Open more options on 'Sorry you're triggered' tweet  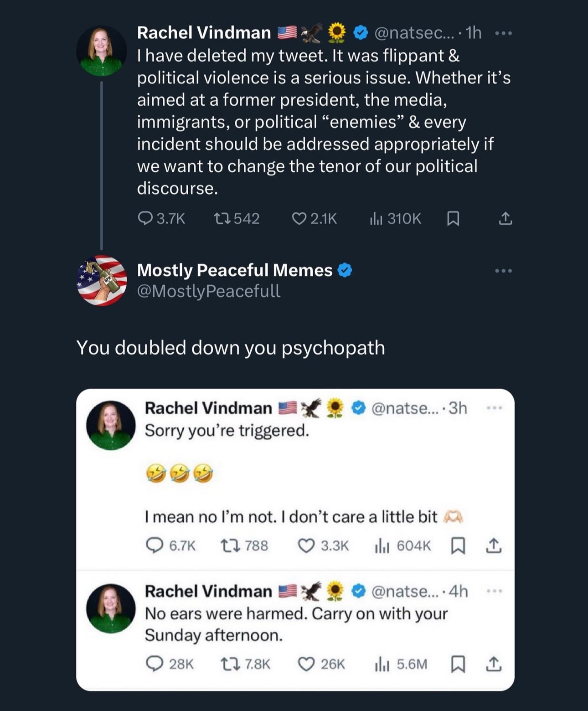pyautogui.click(x=494, y=408)
